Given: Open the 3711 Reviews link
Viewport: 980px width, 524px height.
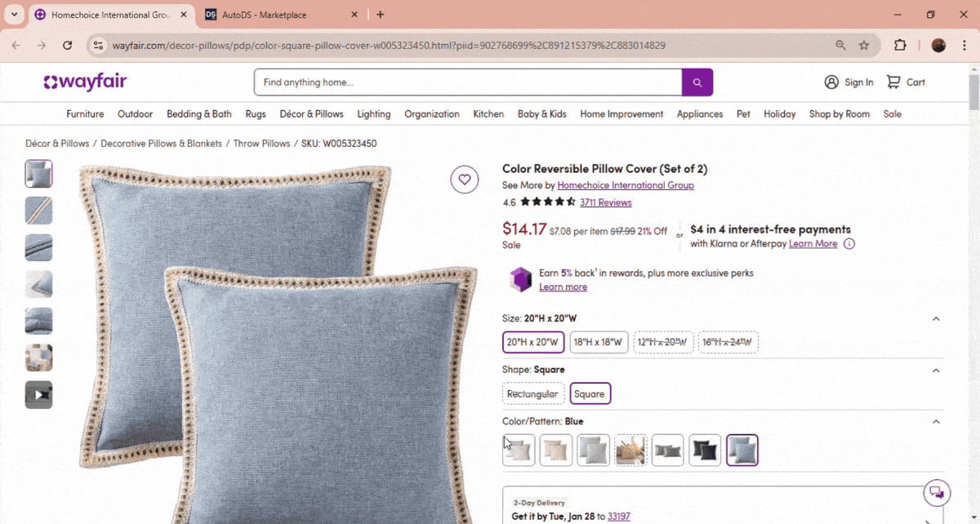Looking at the screenshot, I should click(x=605, y=202).
